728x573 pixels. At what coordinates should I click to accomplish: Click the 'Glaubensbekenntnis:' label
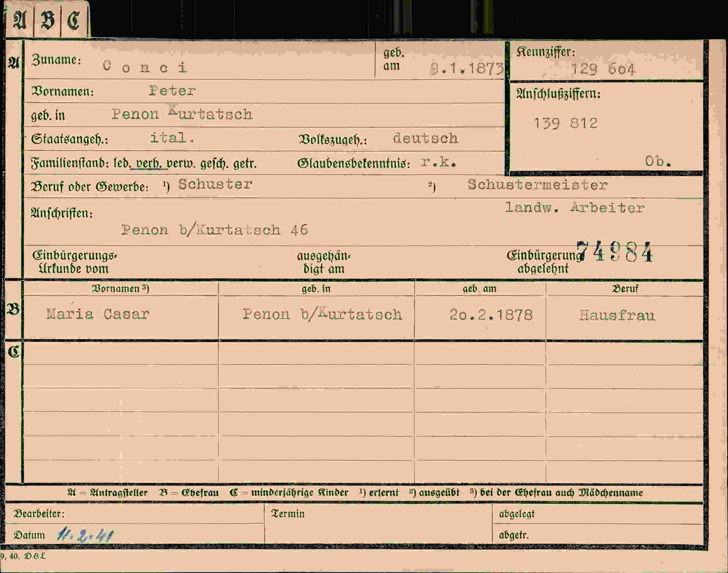click(x=354, y=163)
